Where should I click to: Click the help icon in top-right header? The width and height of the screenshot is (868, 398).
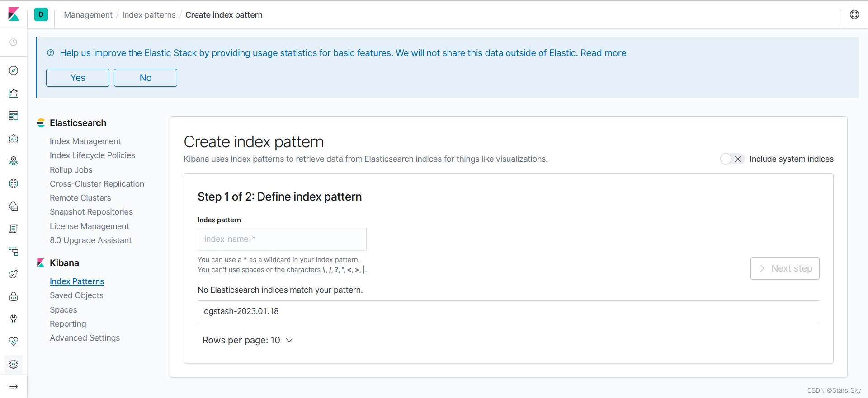pyautogui.click(x=854, y=14)
